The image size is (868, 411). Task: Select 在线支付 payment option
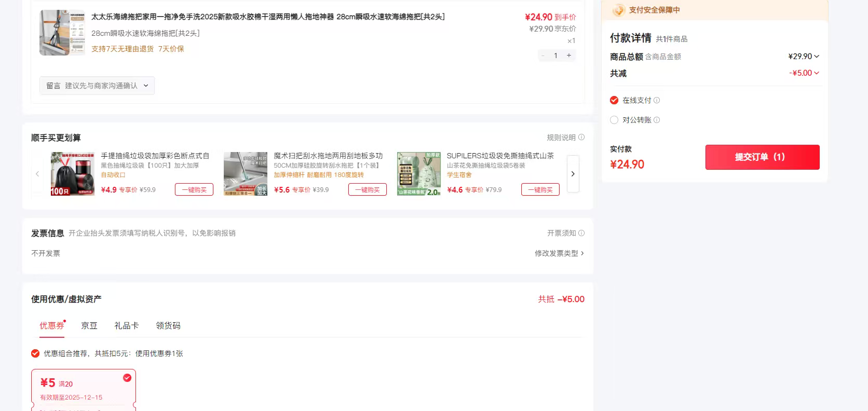point(614,100)
